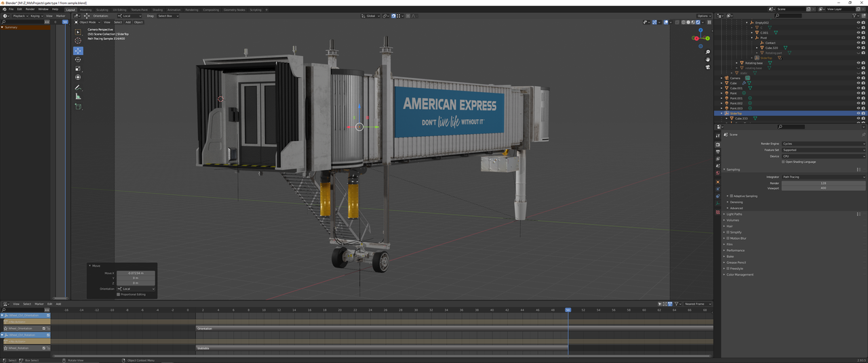Click the Move X value field
Screen dimensions: 868x363
tap(136, 273)
